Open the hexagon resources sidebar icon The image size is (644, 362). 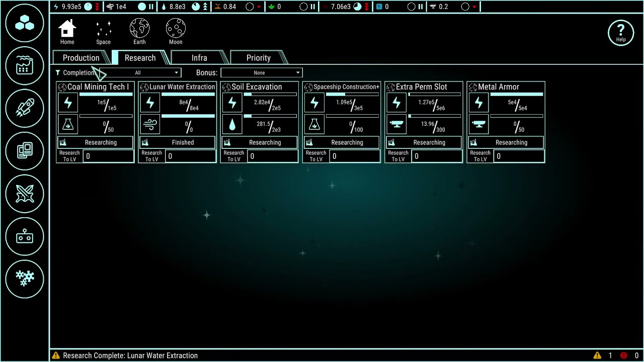pyautogui.click(x=25, y=23)
